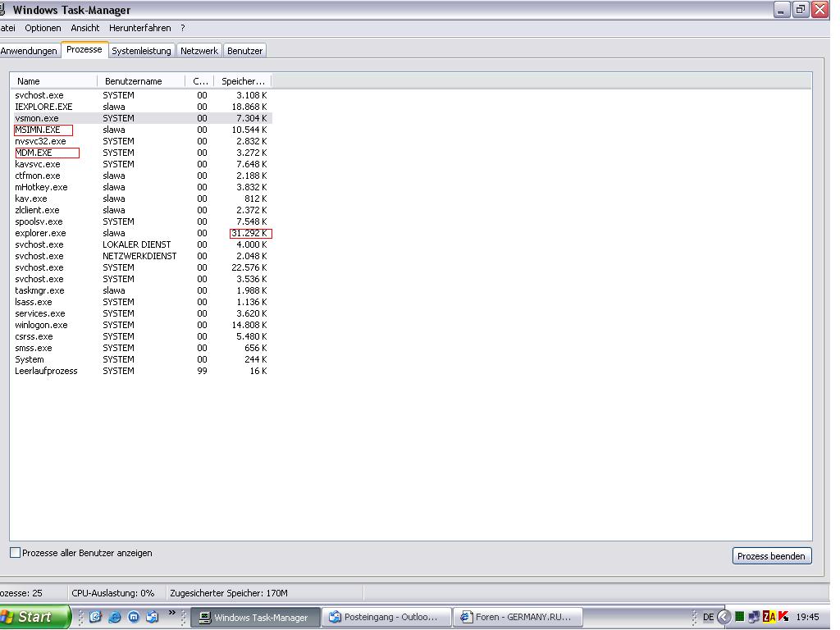Switch to the Systemleistung tab
The image size is (840, 630).
141,51
